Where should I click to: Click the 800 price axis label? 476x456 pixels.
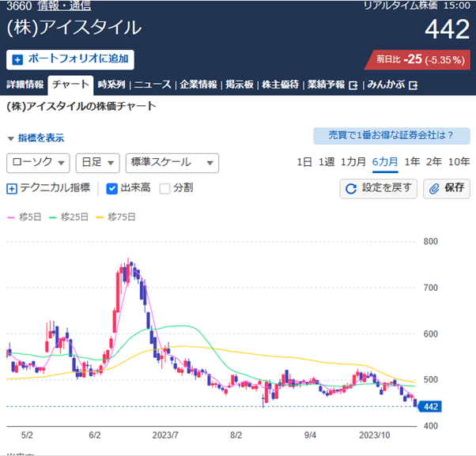430,242
